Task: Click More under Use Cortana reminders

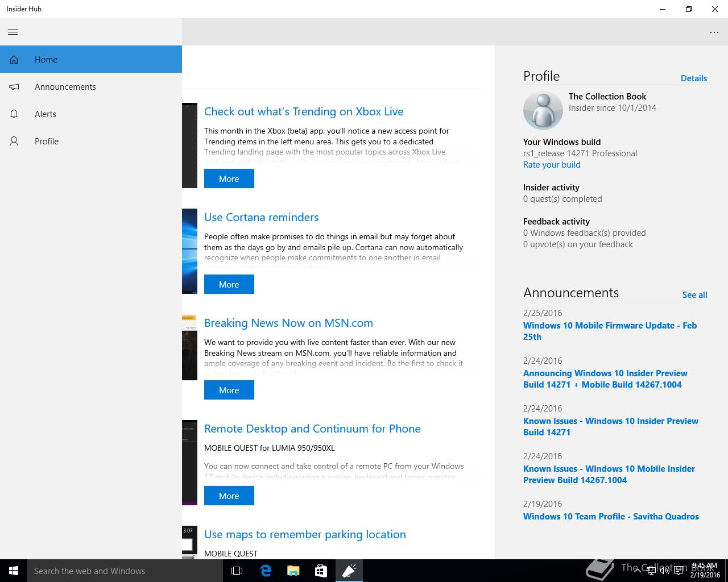Action: click(x=229, y=284)
